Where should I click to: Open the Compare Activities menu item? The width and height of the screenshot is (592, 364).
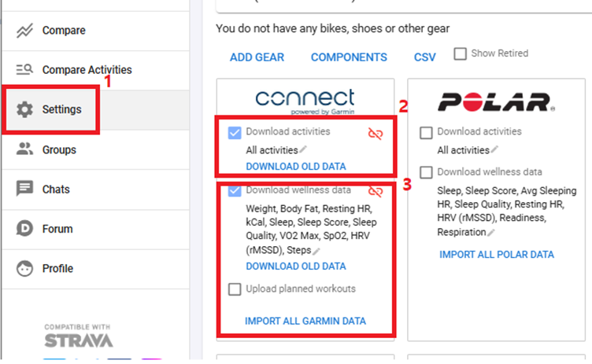point(87,70)
